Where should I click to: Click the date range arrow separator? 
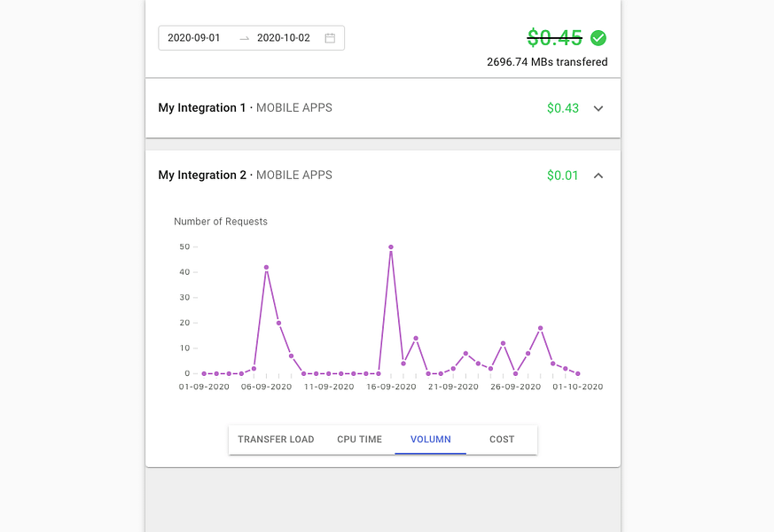[245, 38]
